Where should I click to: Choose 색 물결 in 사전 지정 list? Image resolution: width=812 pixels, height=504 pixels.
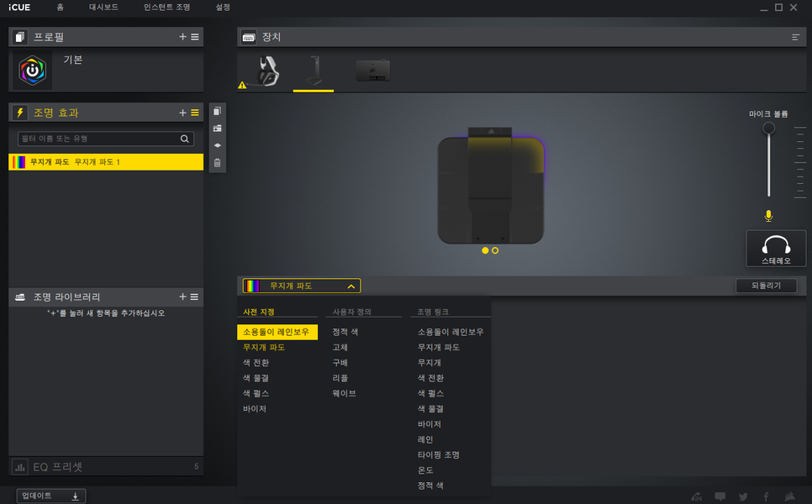click(x=256, y=378)
